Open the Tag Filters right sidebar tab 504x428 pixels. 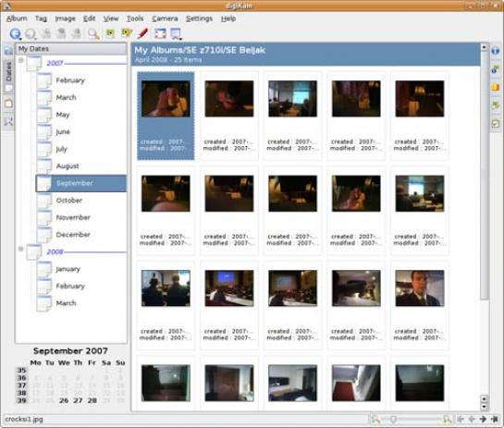click(x=496, y=123)
